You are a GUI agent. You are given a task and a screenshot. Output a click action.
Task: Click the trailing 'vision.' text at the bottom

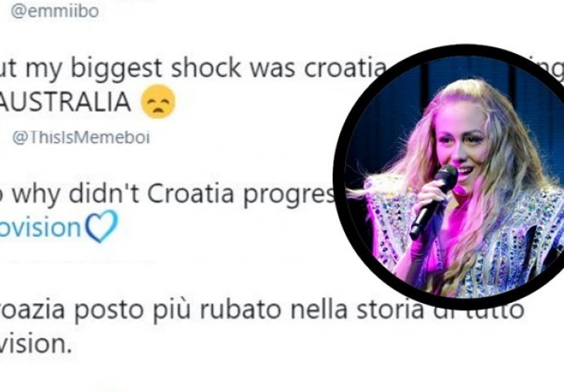pyautogui.click(x=36, y=344)
